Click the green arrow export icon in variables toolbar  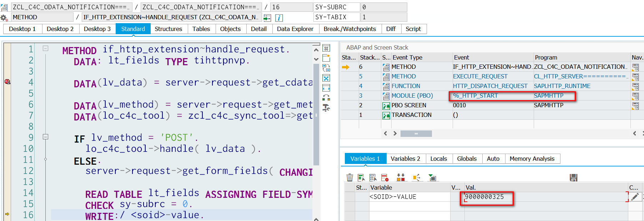coord(432,178)
